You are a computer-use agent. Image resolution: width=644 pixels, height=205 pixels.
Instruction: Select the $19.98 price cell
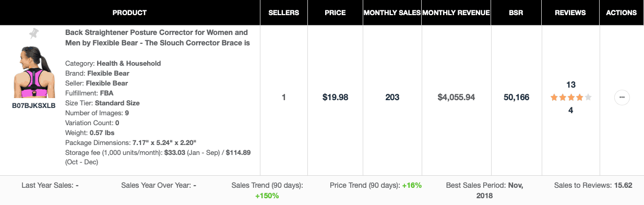pos(335,98)
